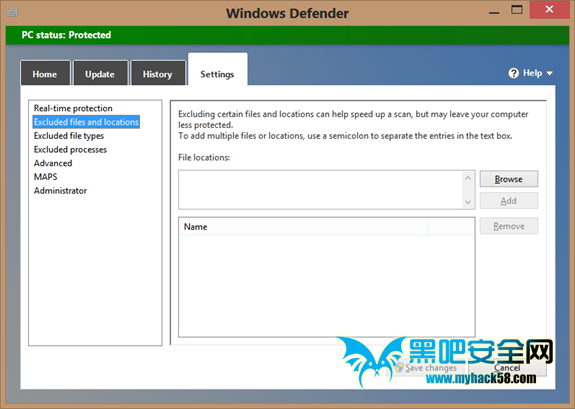
Task: Select Excluded processes in the list
Action: (x=70, y=149)
